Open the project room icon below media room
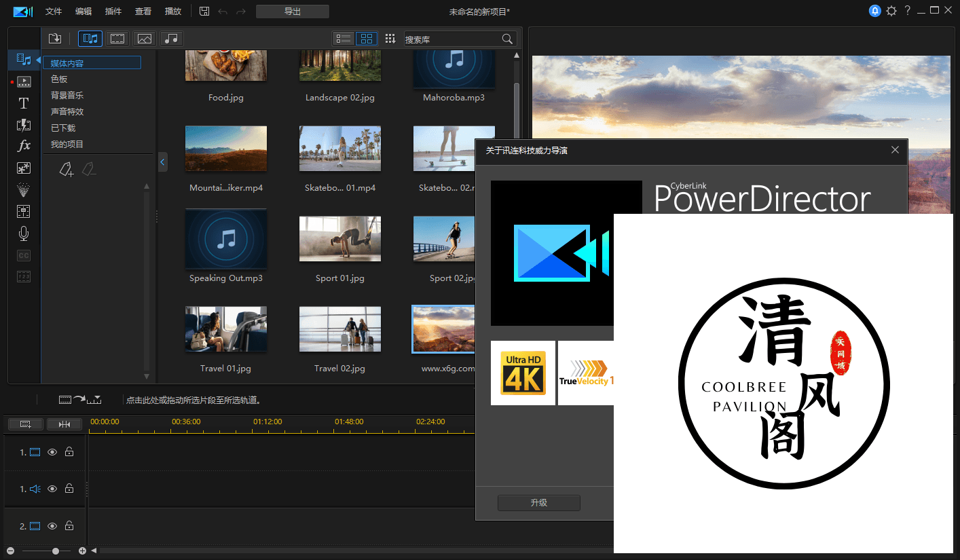The height and width of the screenshot is (560, 960). pyautogui.click(x=24, y=81)
